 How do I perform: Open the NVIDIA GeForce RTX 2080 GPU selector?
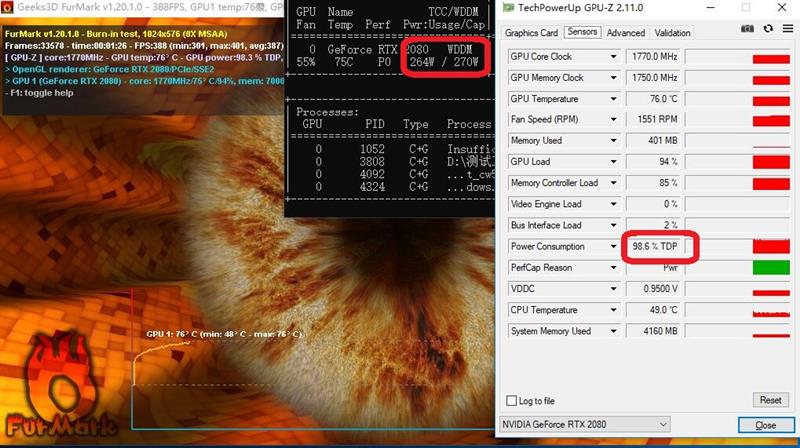[585, 425]
